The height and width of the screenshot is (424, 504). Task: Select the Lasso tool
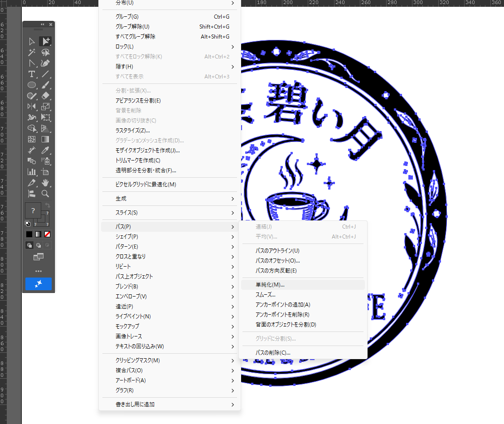pyautogui.click(x=45, y=53)
